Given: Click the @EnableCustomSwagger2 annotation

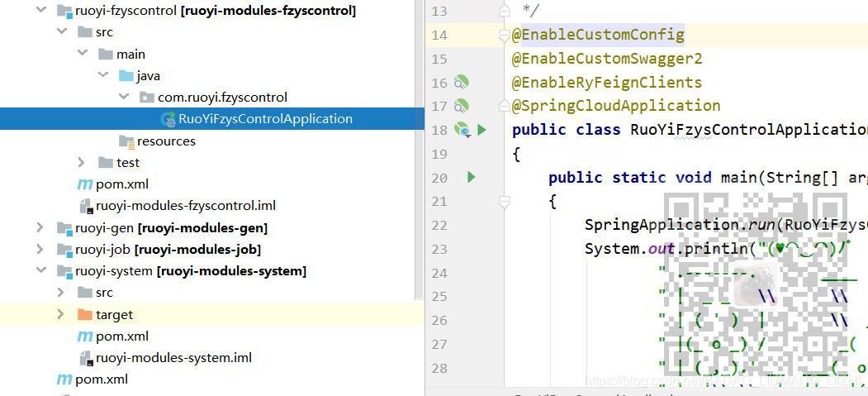Looking at the screenshot, I should (x=607, y=59).
